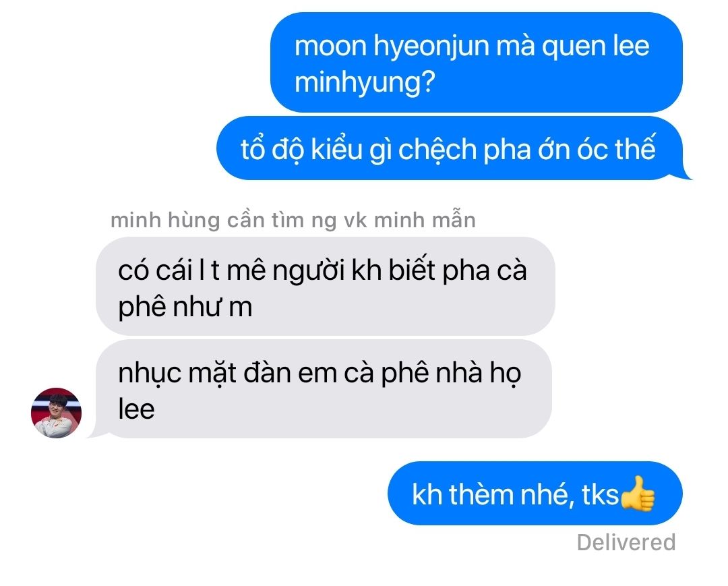Click the word "tks" in last blue bubble
This screenshot has width=728, height=586.
click(601, 494)
